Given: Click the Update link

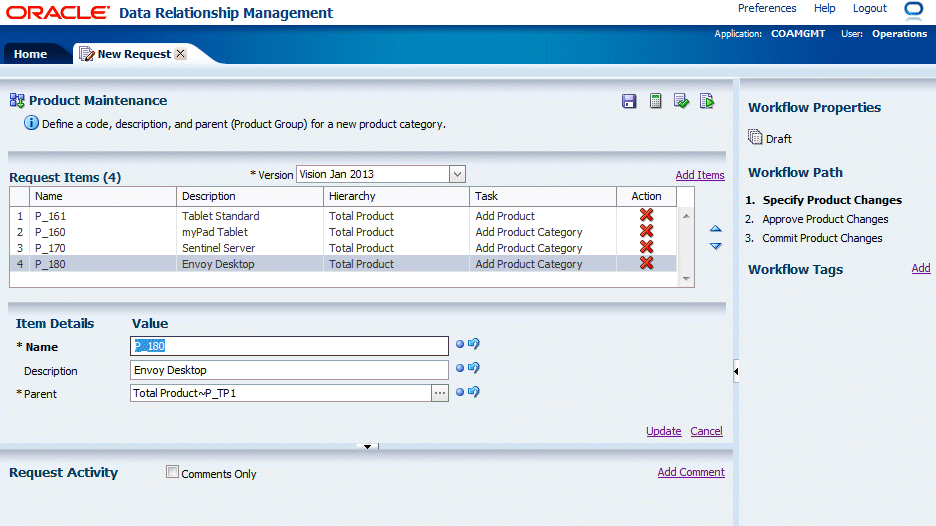Looking at the screenshot, I should click(663, 431).
